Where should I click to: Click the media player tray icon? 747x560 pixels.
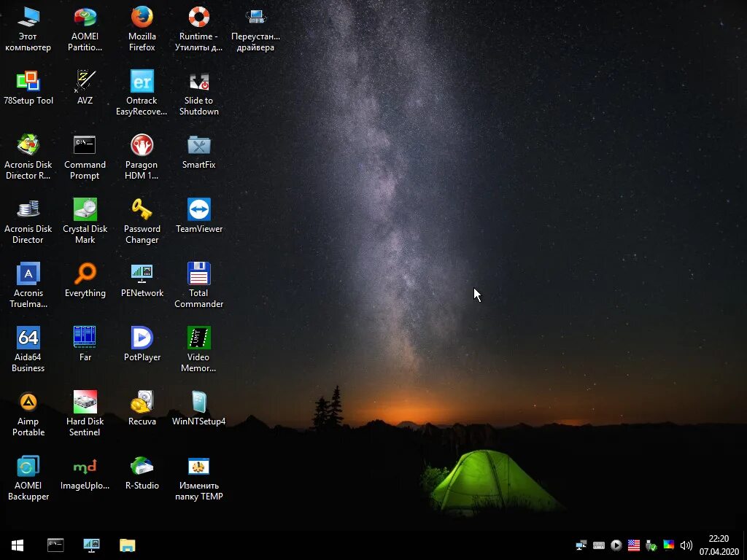point(616,545)
